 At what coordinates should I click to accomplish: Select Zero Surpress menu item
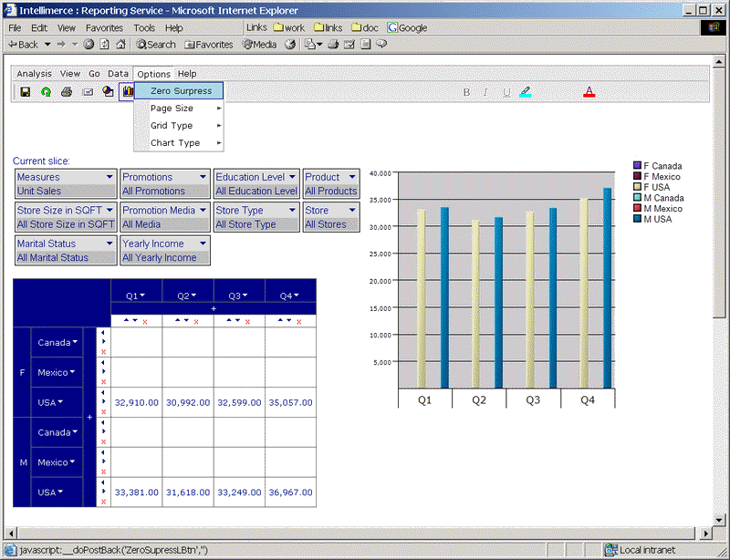pos(179,91)
